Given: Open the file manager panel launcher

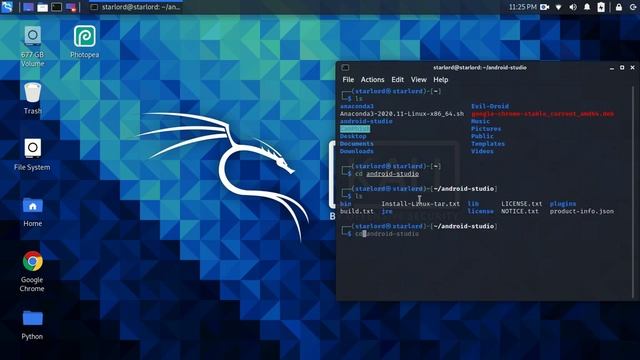Looking at the screenshot, I should (42, 7).
